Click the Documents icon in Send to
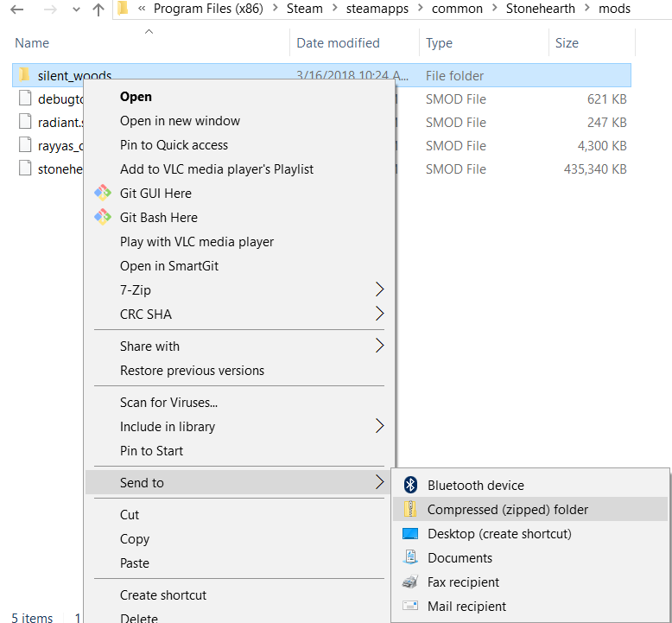This screenshot has height=623, width=672. click(410, 557)
